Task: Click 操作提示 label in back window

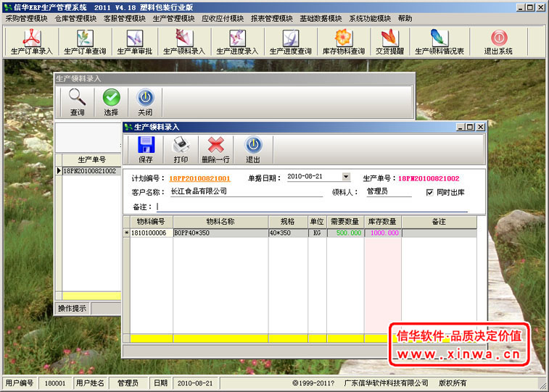Action: pos(72,309)
